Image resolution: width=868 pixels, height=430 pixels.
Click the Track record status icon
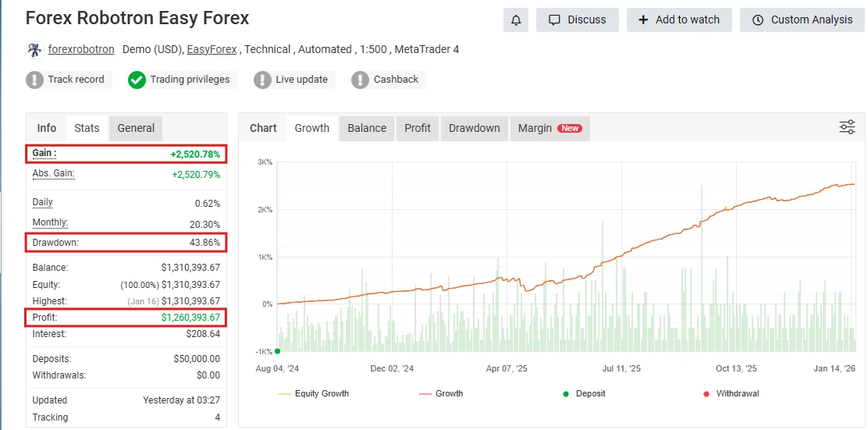[34, 80]
